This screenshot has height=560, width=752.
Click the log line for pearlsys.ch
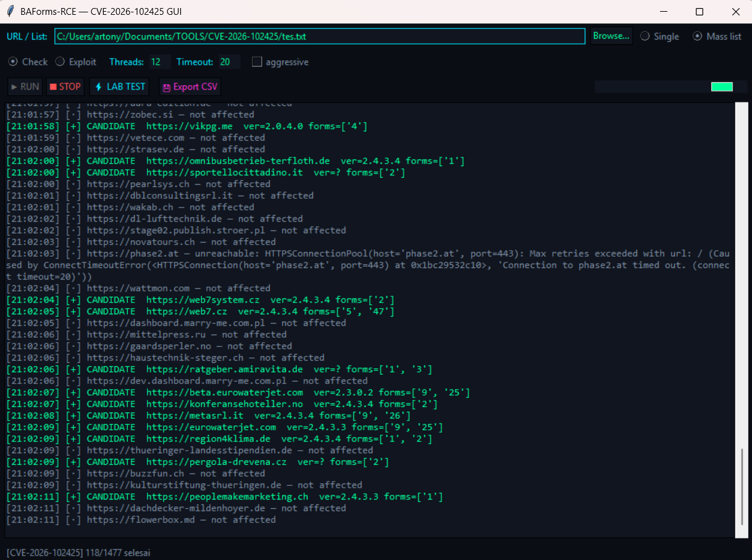coord(138,184)
